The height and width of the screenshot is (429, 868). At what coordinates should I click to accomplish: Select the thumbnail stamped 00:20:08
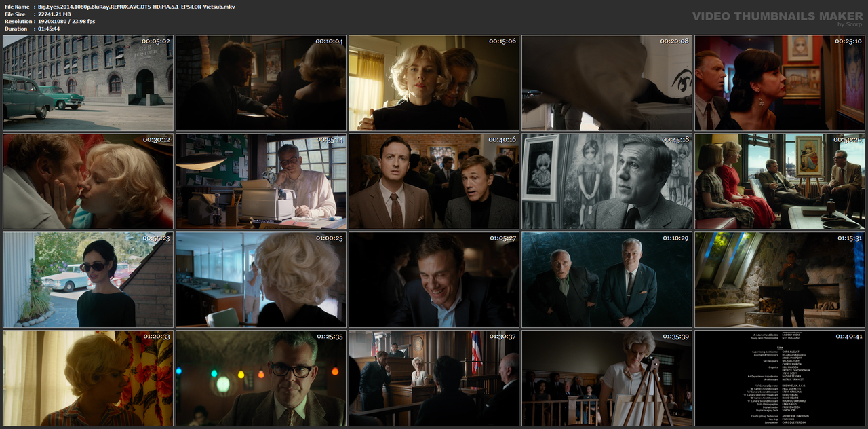607,83
